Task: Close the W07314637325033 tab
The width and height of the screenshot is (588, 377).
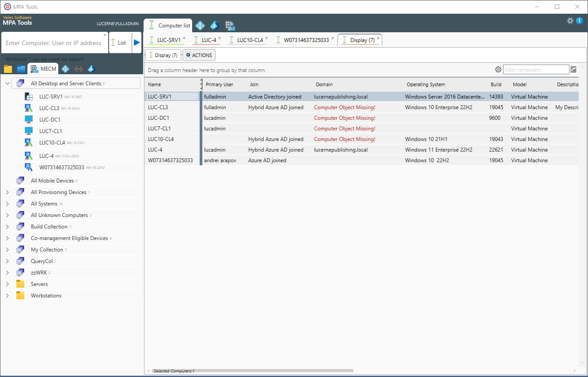Action: (332, 38)
